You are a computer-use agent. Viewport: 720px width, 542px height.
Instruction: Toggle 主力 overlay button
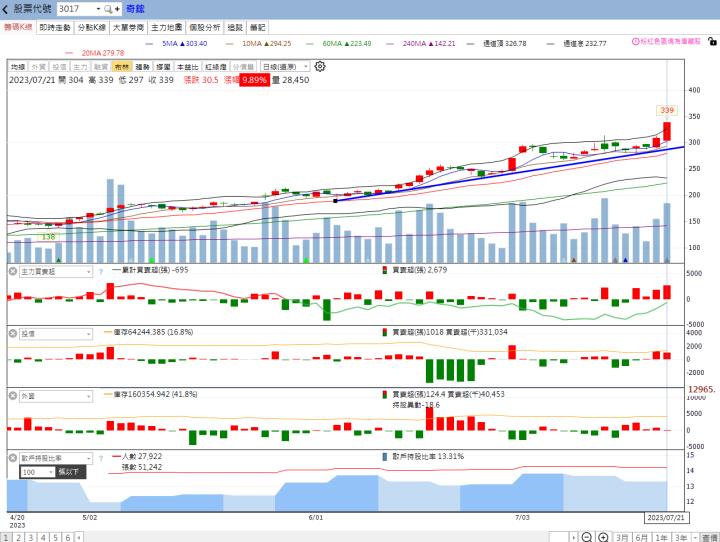[x=80, y=67]
